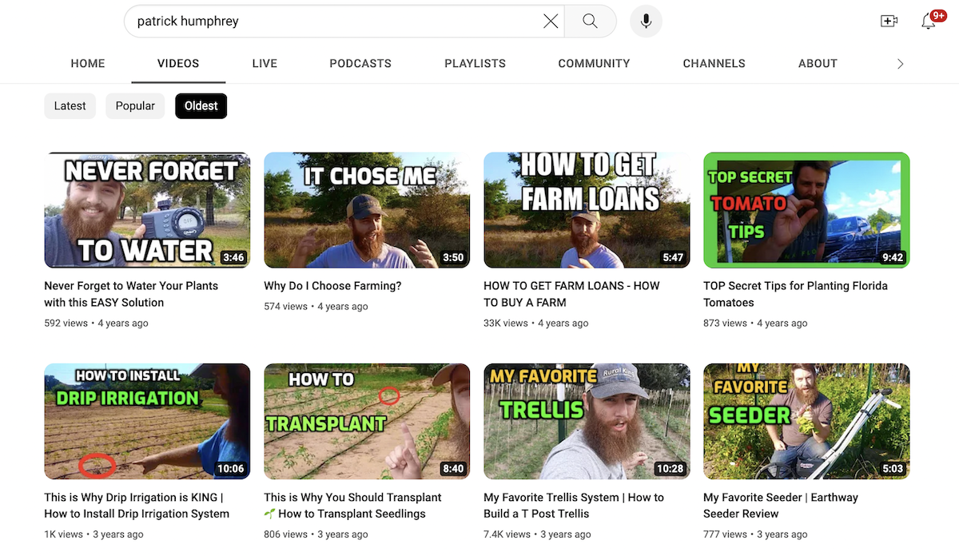
Task: Expand more channel tabs with the right chevron
Action: pyautogui.click(x=900, y=64)
